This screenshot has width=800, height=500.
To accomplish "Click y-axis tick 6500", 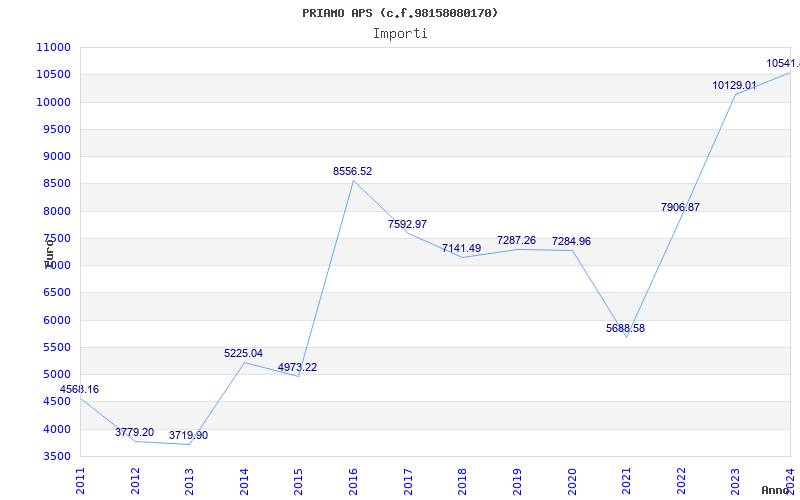I will point(56,293).
